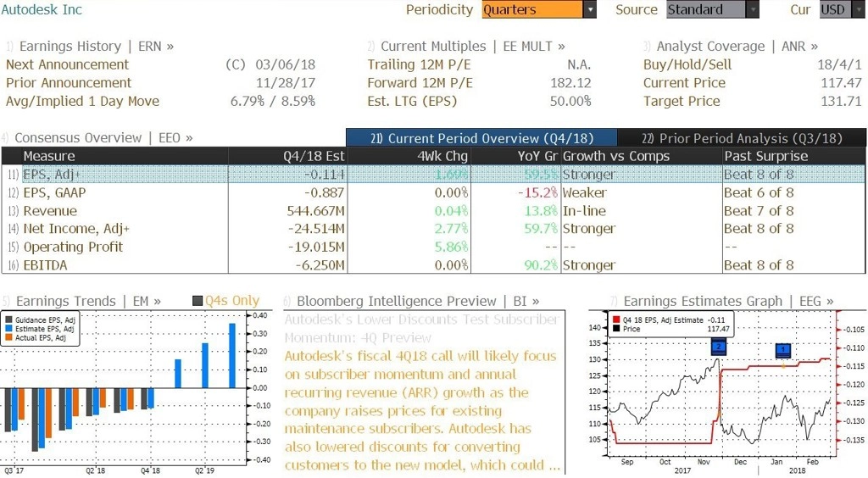Switch to Prior Period Analysis (Q3/18) tab
This screenshot has height=478, width=868.
(x=742, y=138)
